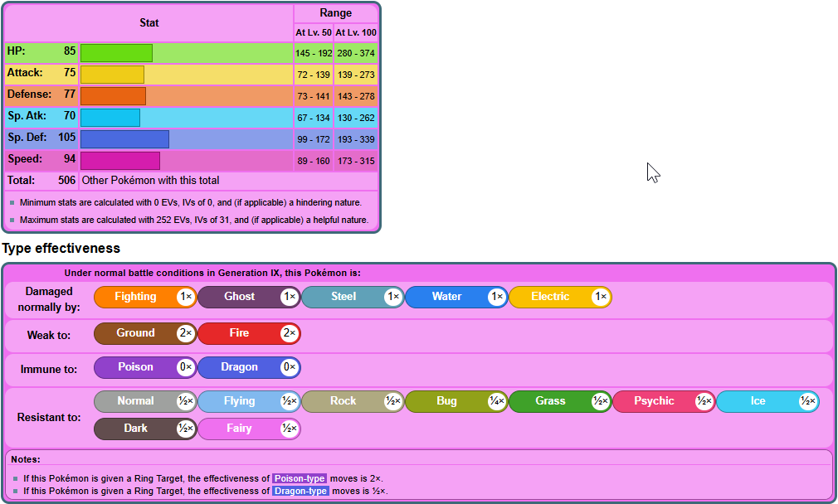Select the Sp. Atk range '67 - 134'

tap(314, 118)
